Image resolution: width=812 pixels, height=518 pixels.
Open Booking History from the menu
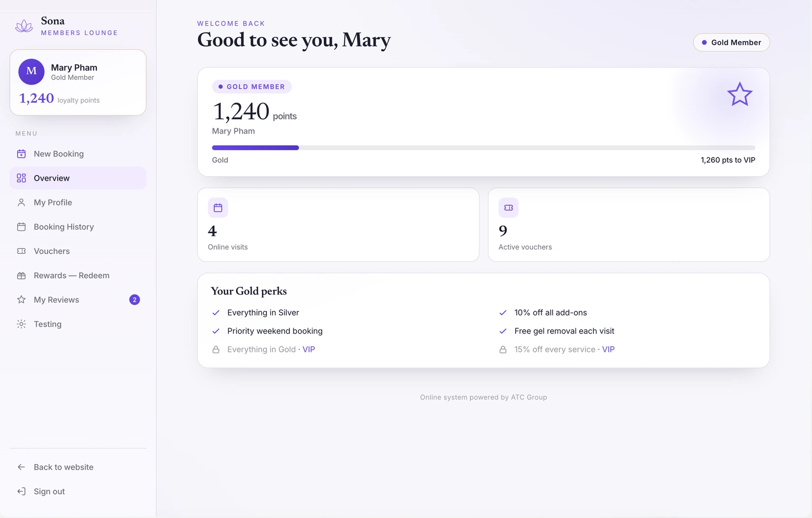pyautogui.click(x=78, y=227)
